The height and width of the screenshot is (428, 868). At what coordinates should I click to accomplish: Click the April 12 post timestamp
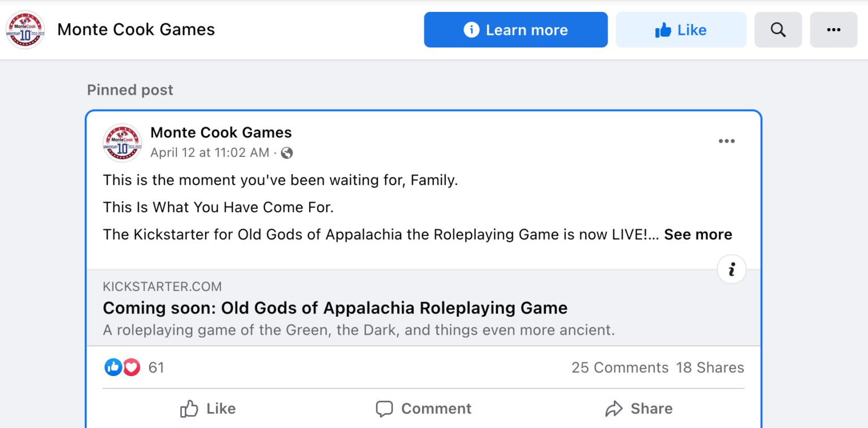(x=209, y=152)
